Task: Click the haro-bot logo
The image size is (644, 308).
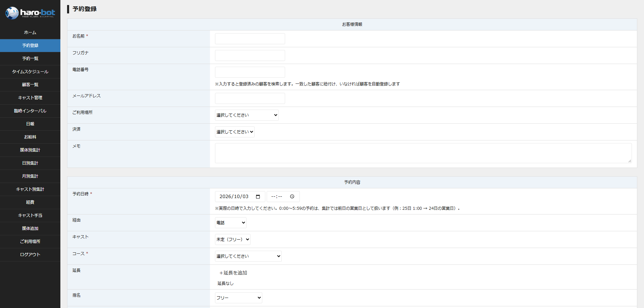Action: pos(30,13)
